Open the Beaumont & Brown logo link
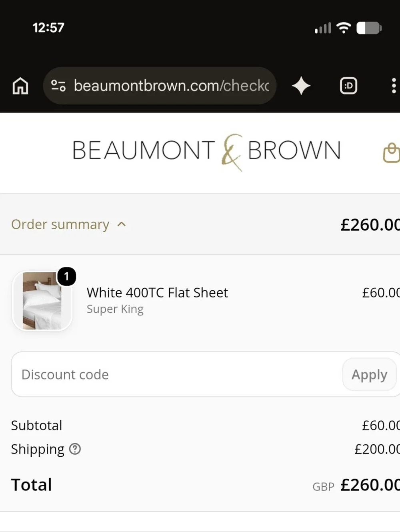This screenshot has height=532, width=400. pos(206,152)
